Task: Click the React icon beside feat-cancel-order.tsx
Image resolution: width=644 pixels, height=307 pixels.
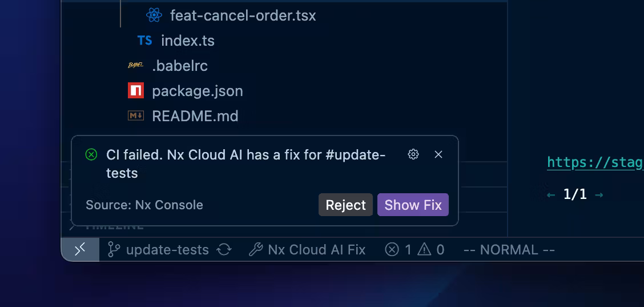Action: point(154,15)
